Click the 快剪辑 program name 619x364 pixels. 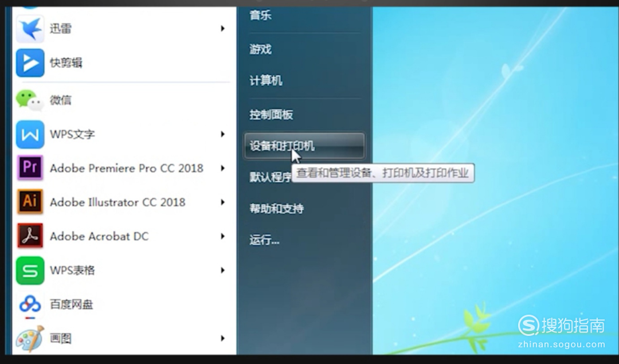(66, 63)
